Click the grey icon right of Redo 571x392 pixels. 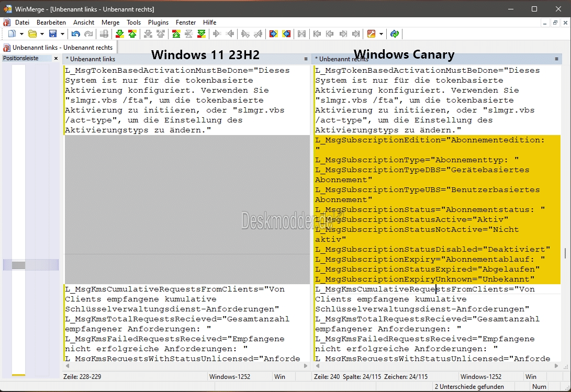104,34
